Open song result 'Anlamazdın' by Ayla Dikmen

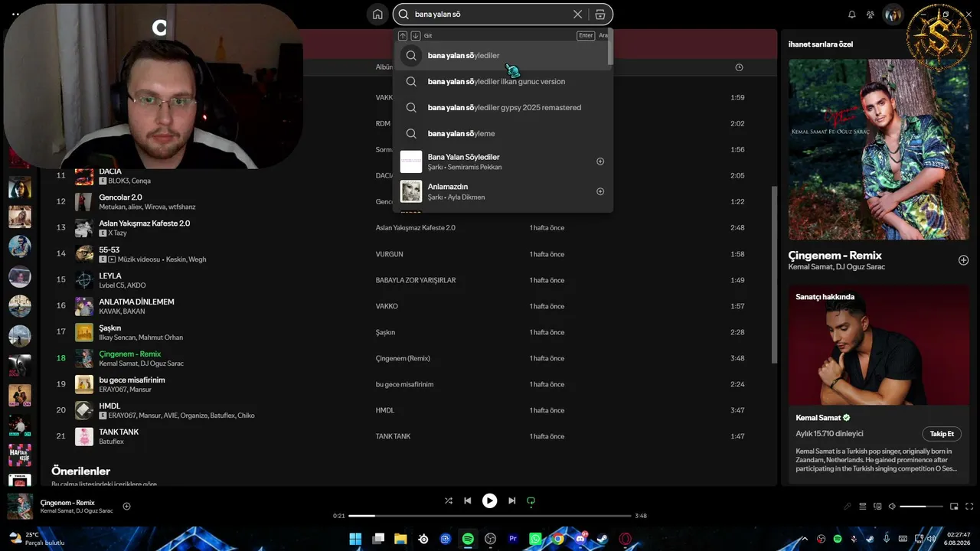click(503, 191)
